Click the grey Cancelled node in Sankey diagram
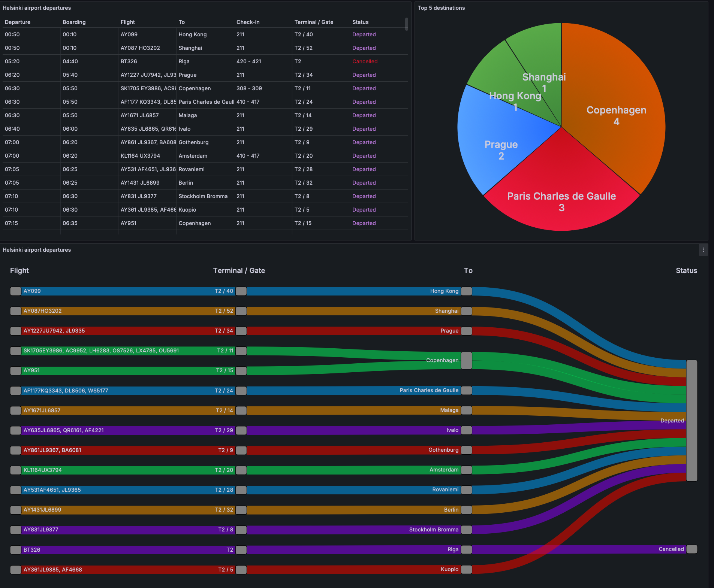The height and width of the screenshot is (588, 714). [692, 549]
